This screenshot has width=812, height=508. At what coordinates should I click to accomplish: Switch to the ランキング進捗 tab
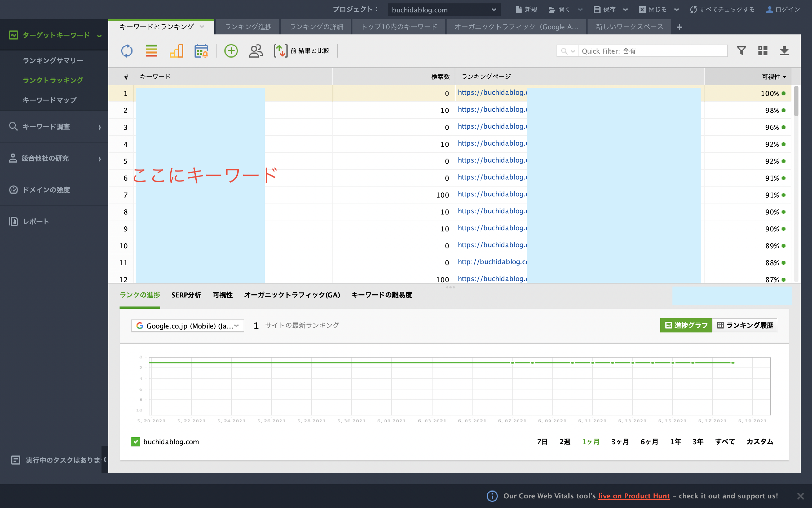(x=248, y=27)
